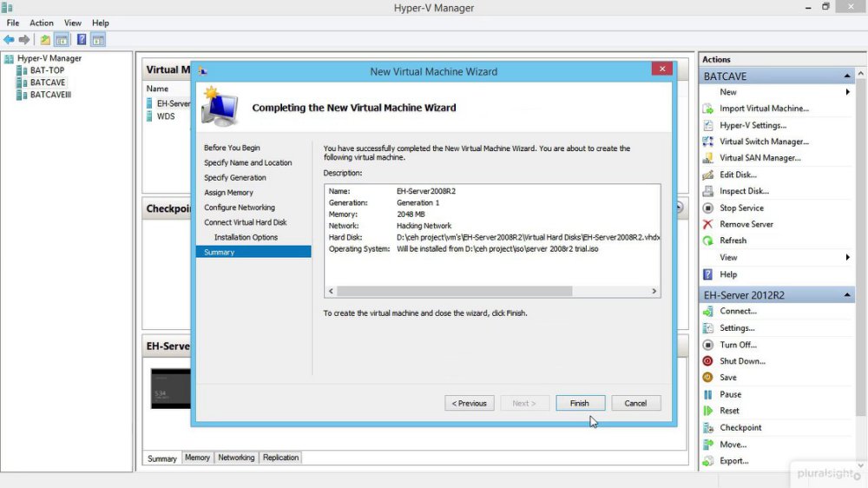Click the Settings action for EH-Server 2012R2

coord(737,328)
